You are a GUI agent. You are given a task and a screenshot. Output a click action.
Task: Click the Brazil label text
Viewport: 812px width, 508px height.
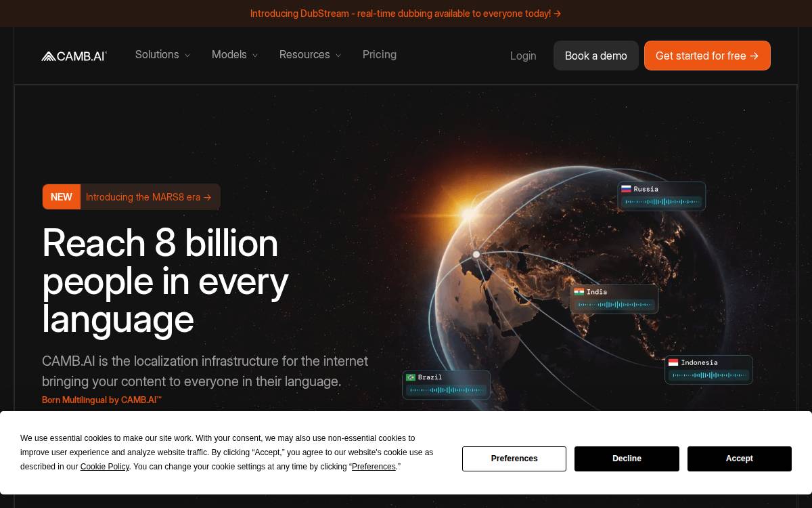[x=430, y=377]
